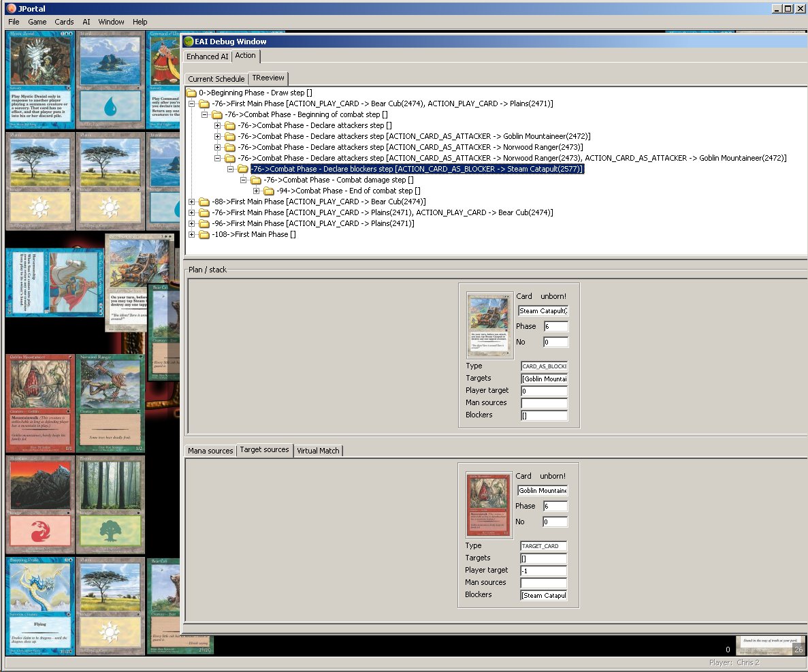This screenshot has height=672, width=808.
Task: Click folder icon of End of combat step row
Action: tap(268, 191)
